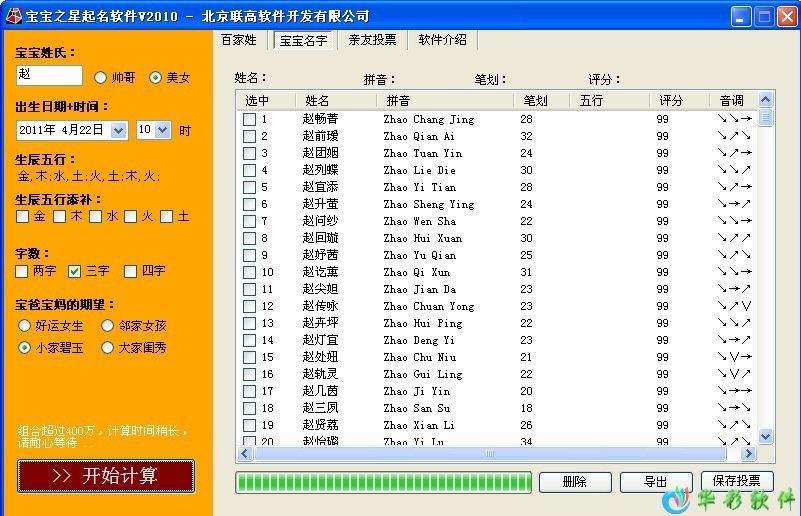Select 小家碧玉 option
The height and width of the screenshot is (516, 801).
[x=24, y=348]
